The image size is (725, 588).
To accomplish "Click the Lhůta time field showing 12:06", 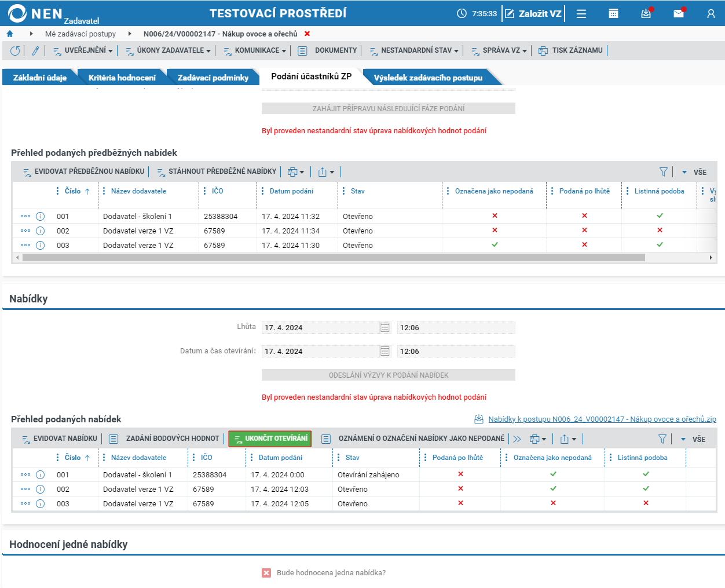I will (456, 328).
